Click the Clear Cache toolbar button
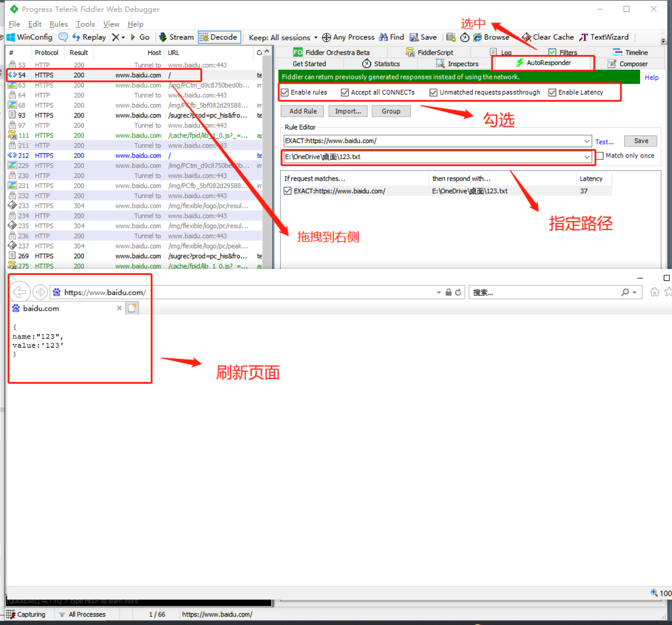 [x=548, y=37]
